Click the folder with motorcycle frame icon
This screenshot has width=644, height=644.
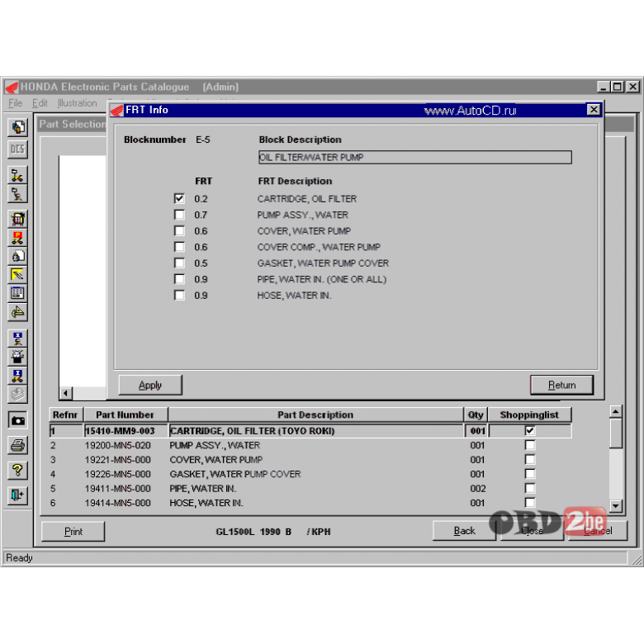[17, 194]
